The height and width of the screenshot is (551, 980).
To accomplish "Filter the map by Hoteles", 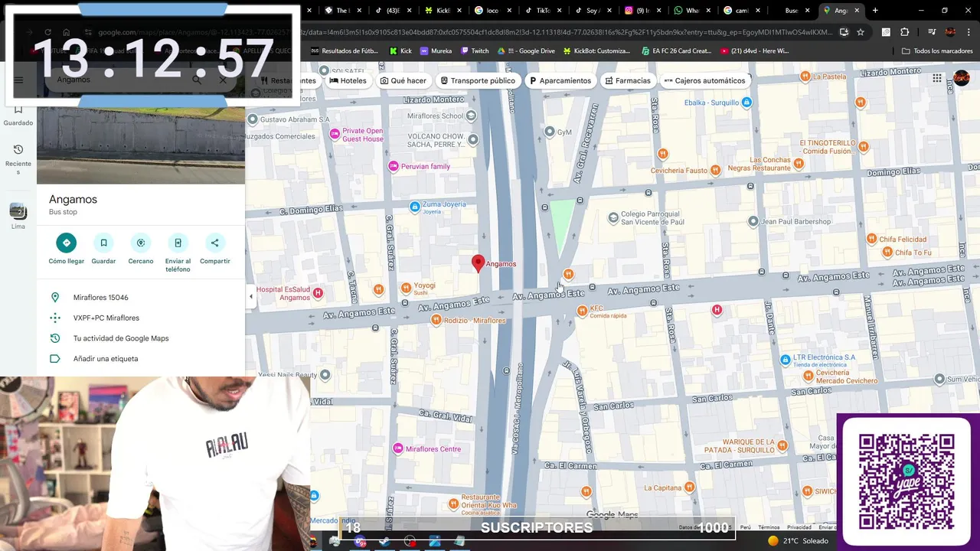I will point(348,80).
